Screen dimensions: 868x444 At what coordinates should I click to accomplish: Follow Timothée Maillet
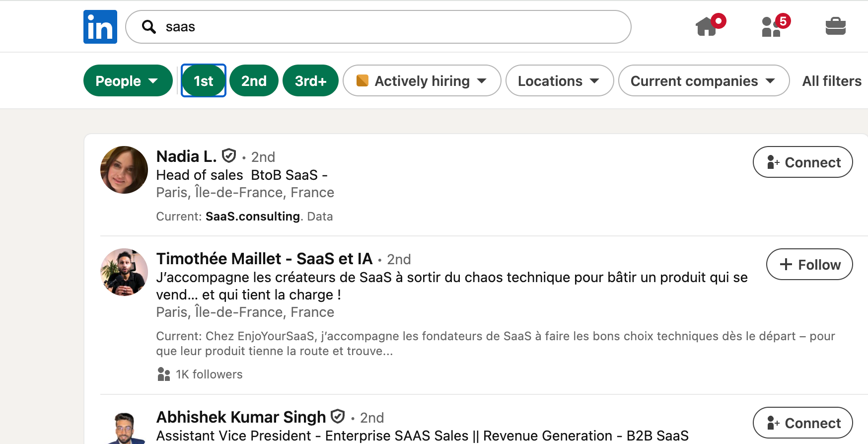810,264
